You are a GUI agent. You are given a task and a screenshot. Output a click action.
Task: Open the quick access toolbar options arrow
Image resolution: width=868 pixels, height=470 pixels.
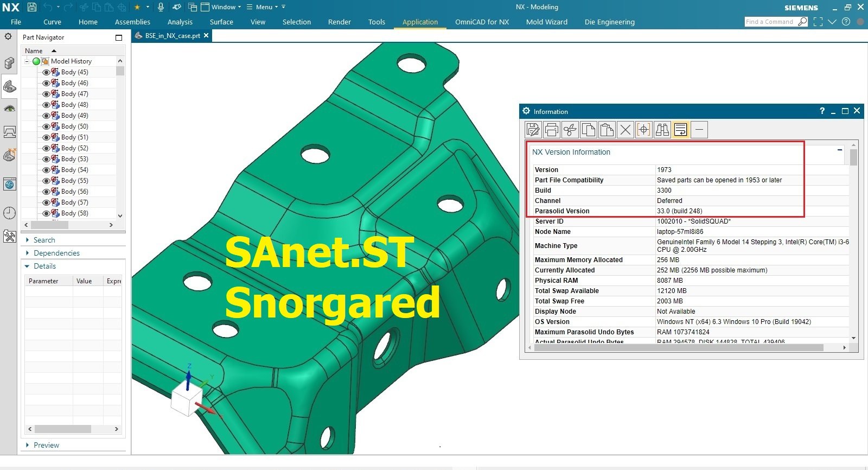click(283, 7)
